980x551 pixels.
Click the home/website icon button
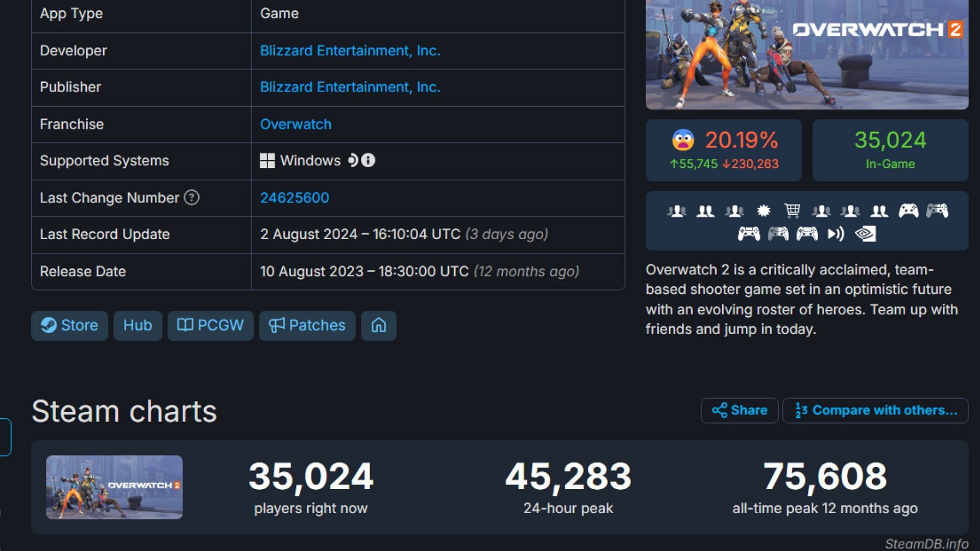pyautogui.click(x=378, y=325)
